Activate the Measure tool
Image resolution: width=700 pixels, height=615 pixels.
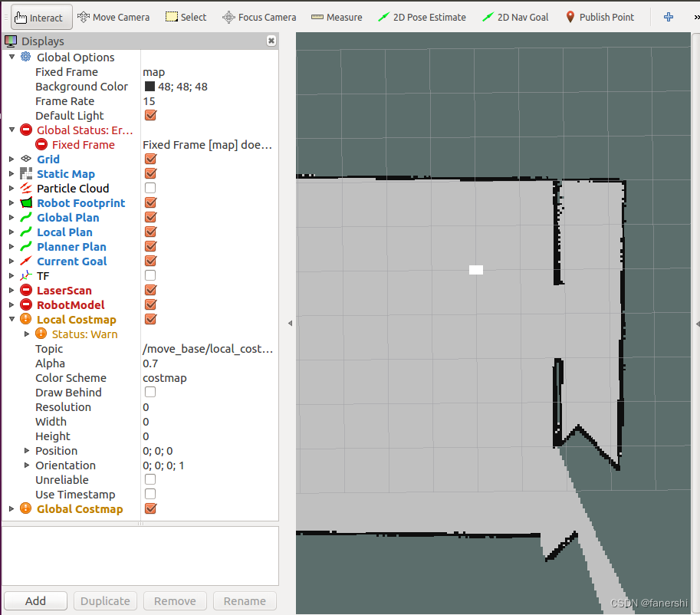point(336,16)
